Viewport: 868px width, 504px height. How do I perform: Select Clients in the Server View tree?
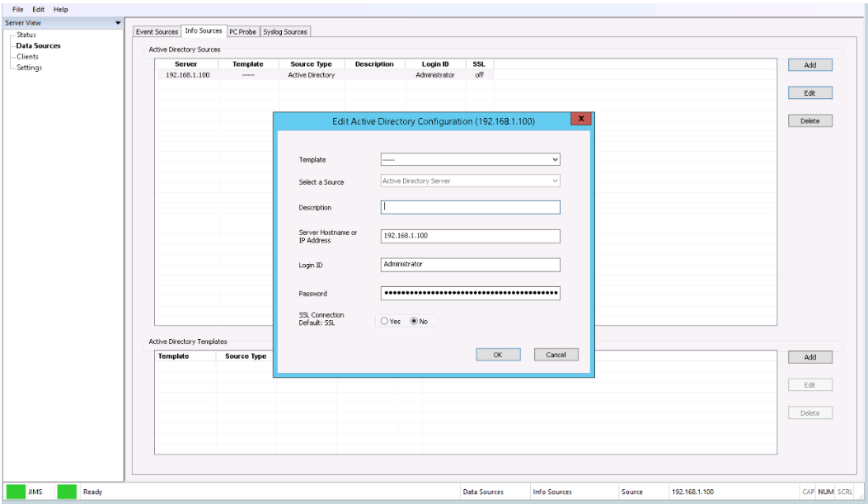[x=28, y=56]
